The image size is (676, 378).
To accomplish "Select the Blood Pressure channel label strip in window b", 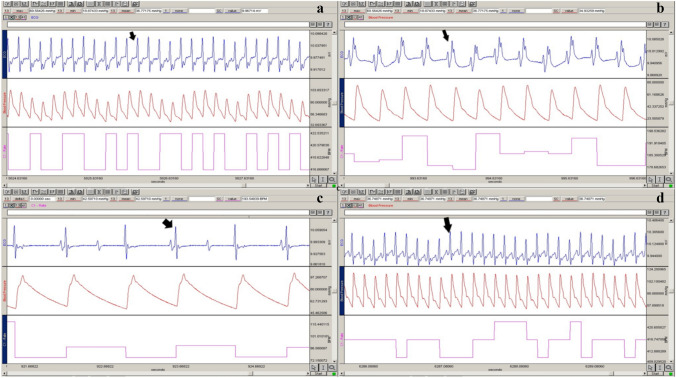I will coord(342,103).
